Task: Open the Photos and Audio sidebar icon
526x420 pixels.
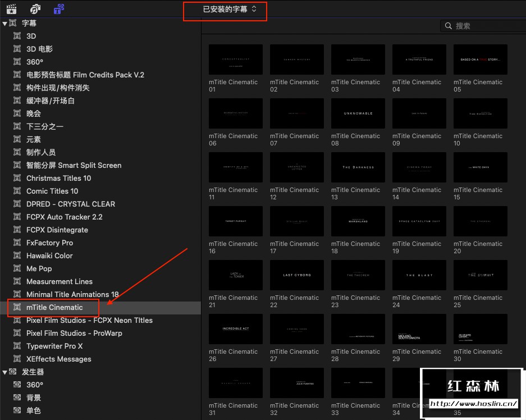Action: 35,9
